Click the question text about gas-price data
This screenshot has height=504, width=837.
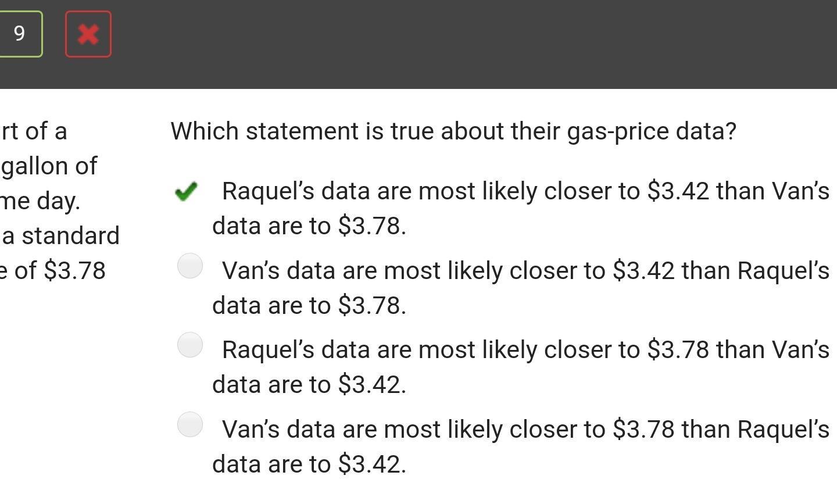point(453,131)
